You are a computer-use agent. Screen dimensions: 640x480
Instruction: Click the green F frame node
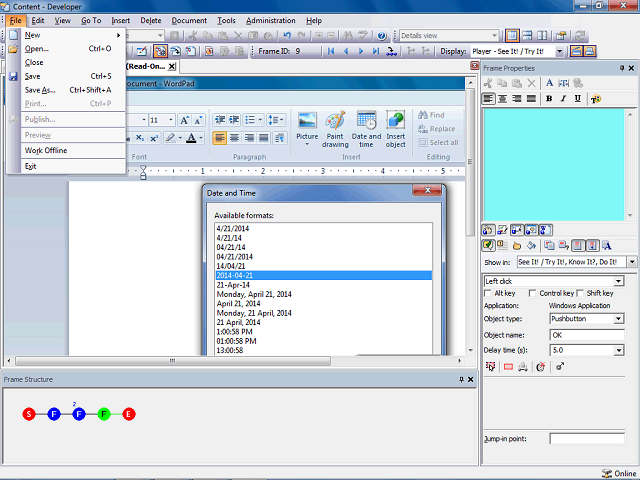tap(104, 414)
